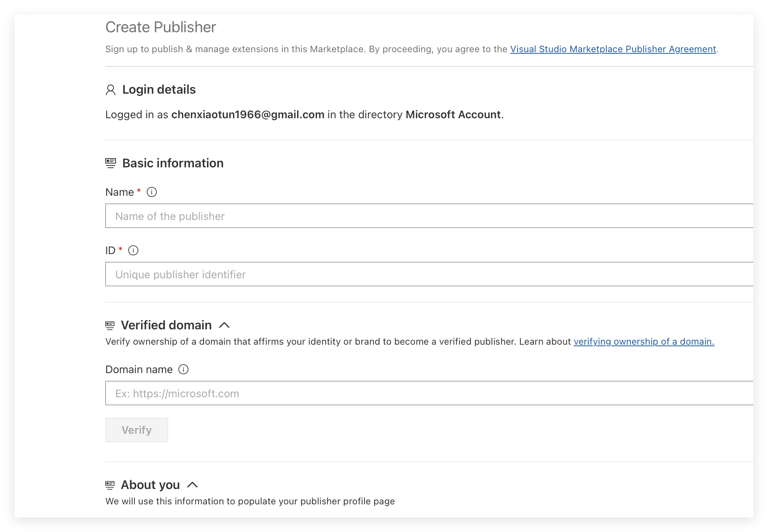Open the Visual Studio Marketplace Publisher Agreement link
The height and width of the screenshot is (532, 768).
(x=613, y=49)
